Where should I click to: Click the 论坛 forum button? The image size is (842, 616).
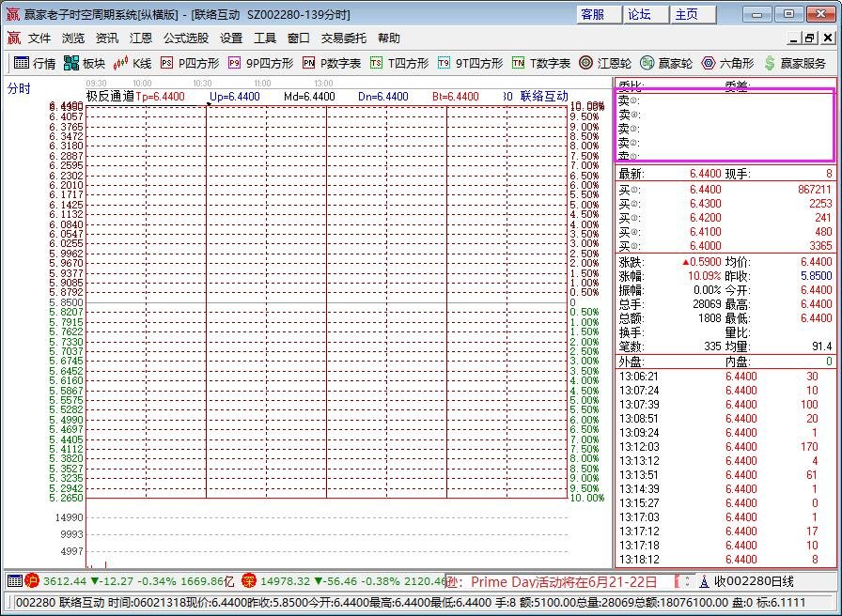pos(646,14)
